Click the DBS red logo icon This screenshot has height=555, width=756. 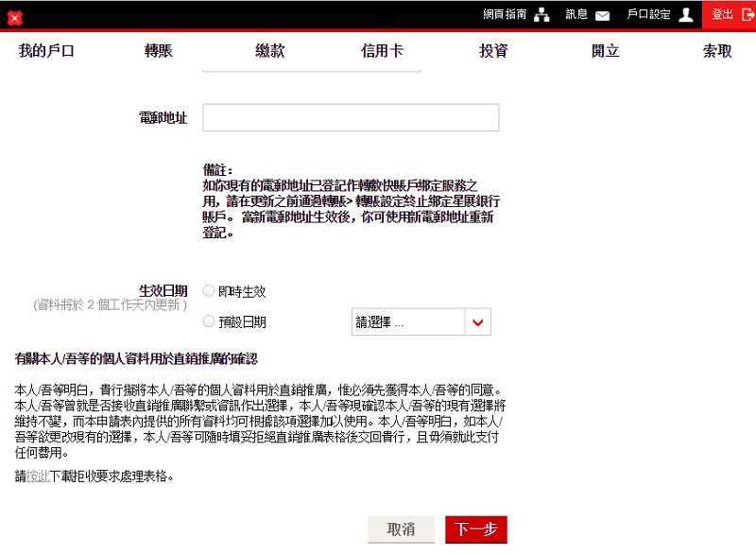14,18
